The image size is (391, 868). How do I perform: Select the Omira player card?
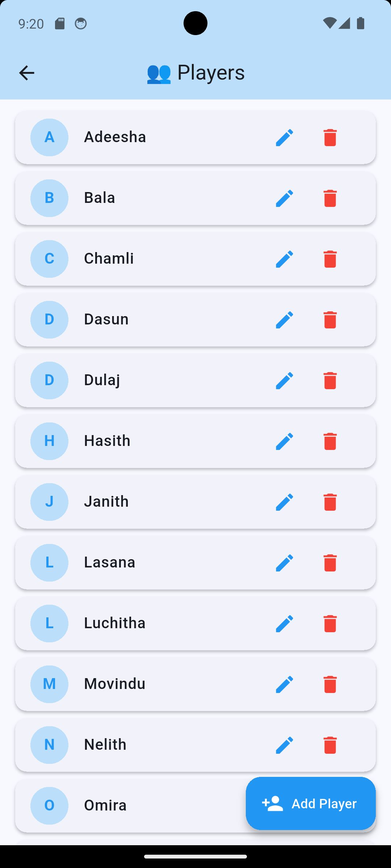pos(145,806)
